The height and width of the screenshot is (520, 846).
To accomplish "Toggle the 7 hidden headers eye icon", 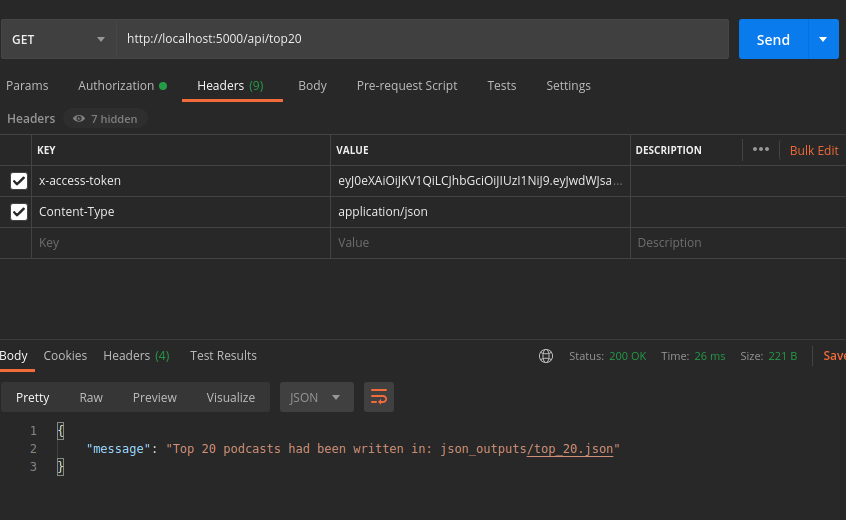I will (79, 119).
